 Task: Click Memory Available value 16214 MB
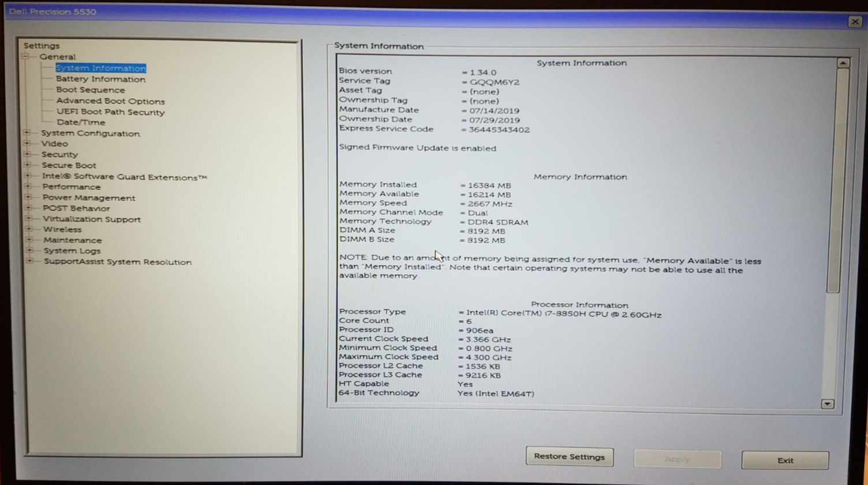[489, 195]
